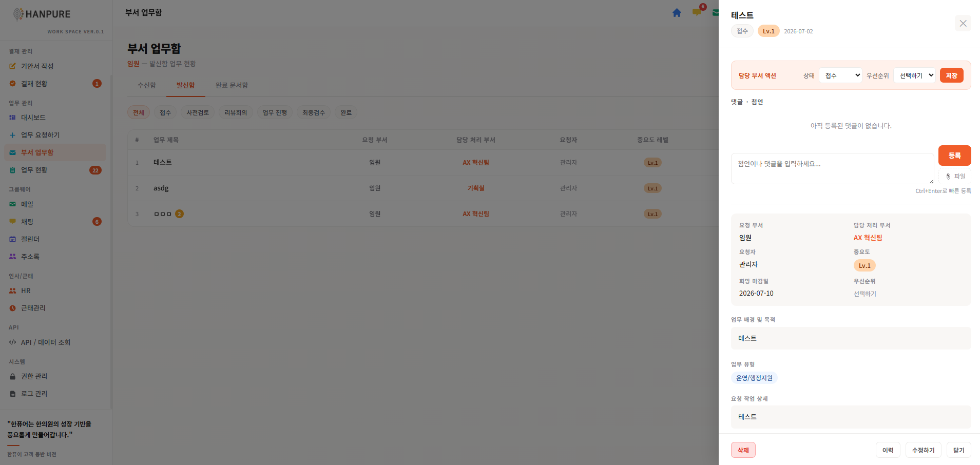
Task: Click the 캘린더 calendar icon
Action: point(12,239)
